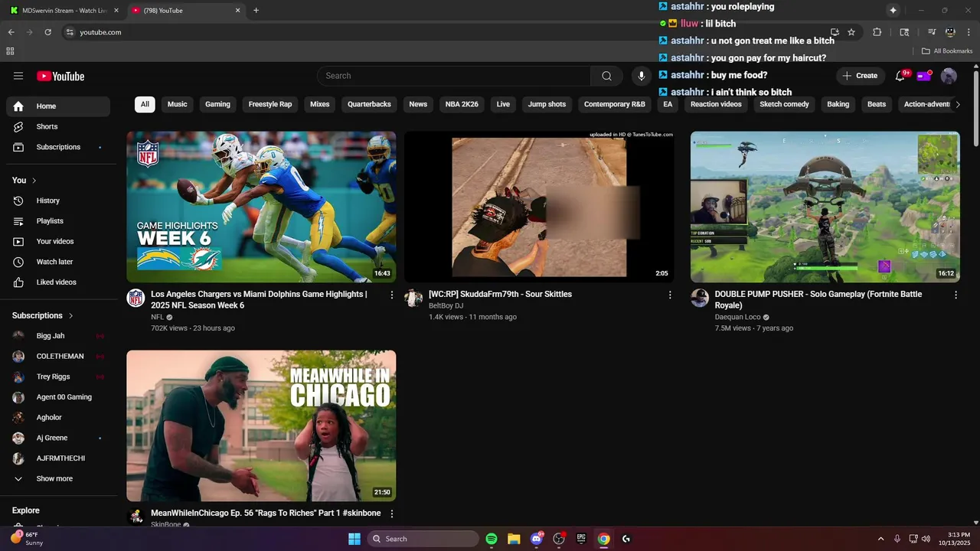Screen dimensions: 980x551
Task: Open the YouTube account avatar menu
Action: [949, 76]
